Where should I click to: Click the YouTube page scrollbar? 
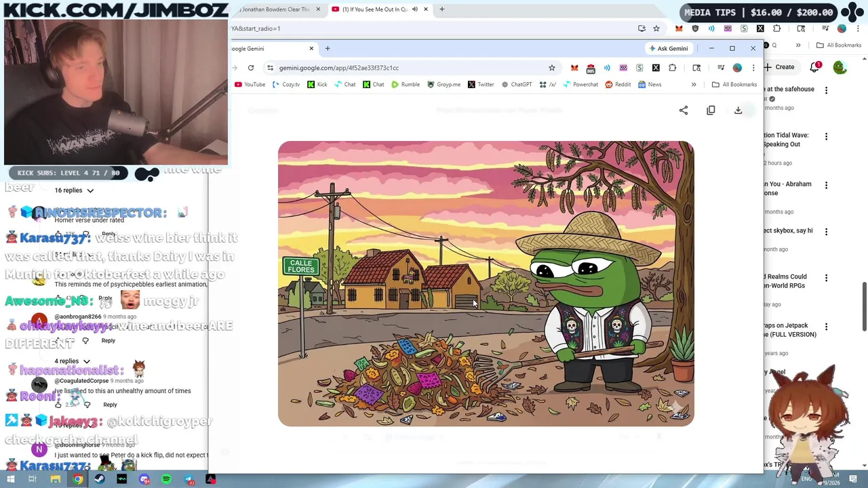pyautogui.click(x=864, y=307)
